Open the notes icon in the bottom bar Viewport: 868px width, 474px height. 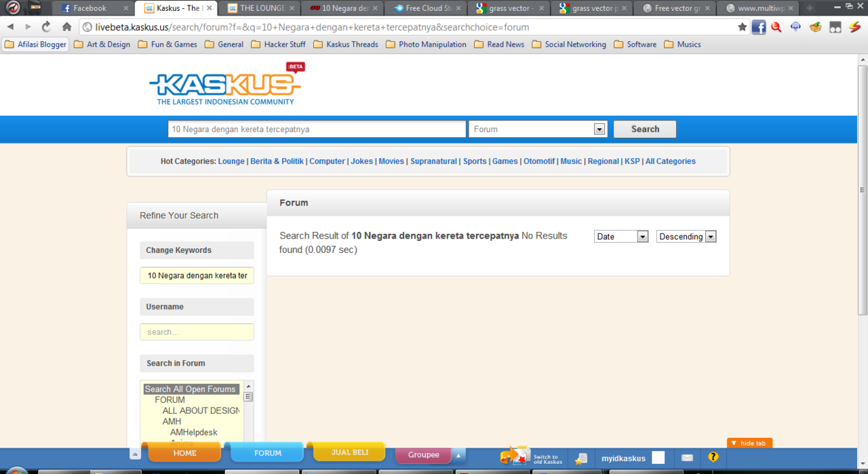tap(580, 458)
